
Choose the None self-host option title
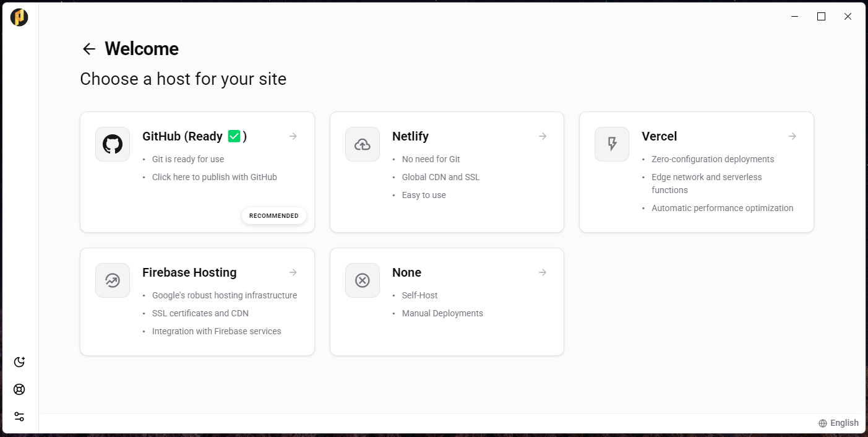coord(406,272)
